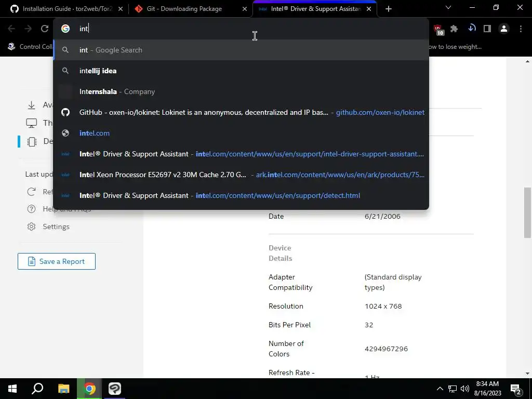Click the scrollbar down arrow
This screenshot has height=399, width=532.
[x=527, y=374]
